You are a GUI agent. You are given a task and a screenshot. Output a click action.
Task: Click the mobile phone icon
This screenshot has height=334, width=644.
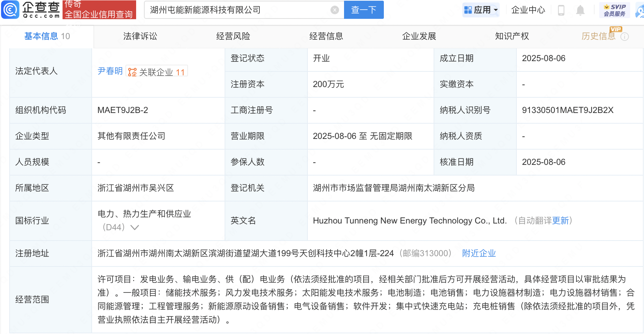pyautogui.click(x=561, y=10)
